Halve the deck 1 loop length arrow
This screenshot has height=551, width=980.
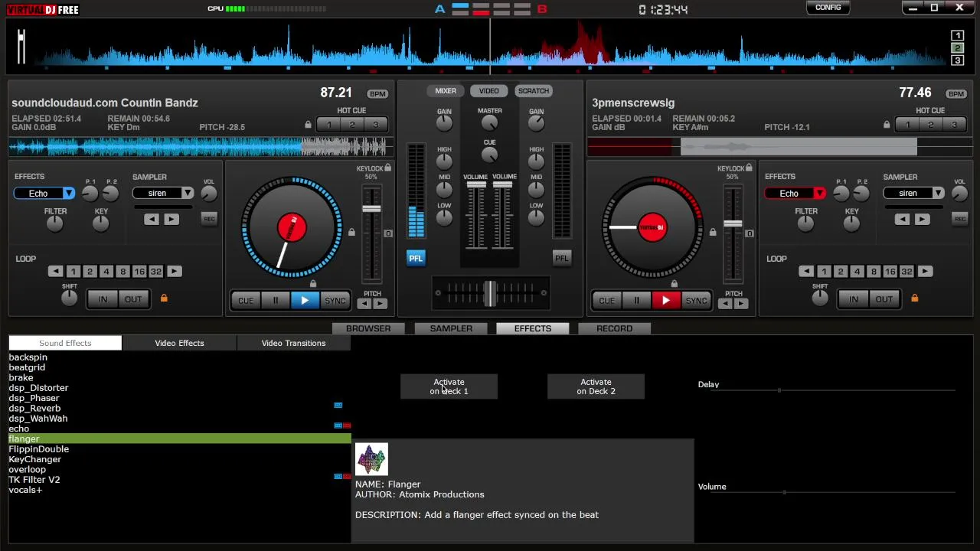55,272
